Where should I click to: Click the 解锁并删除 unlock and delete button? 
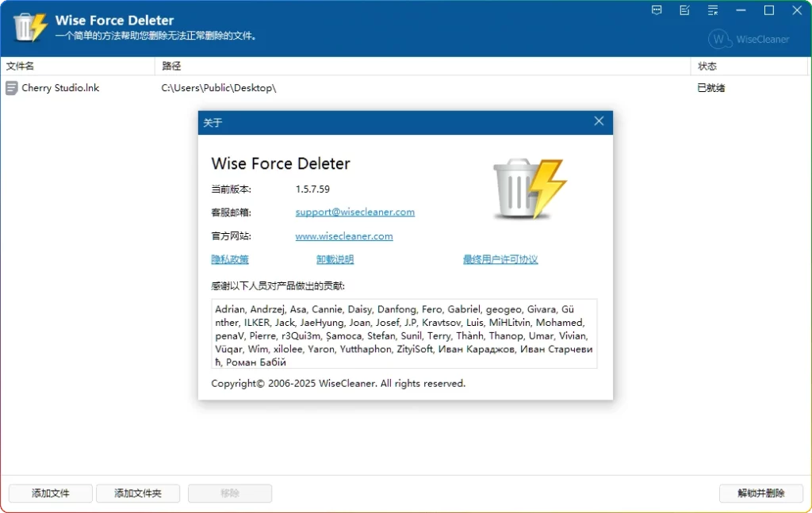(760, 493)
